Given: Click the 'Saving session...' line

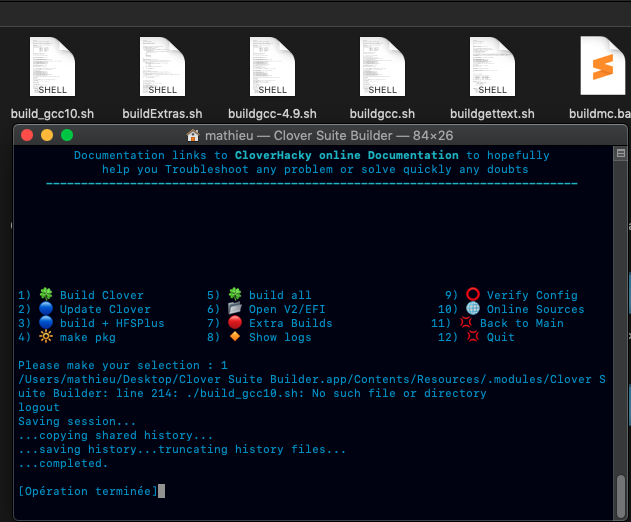Looking at the screenshot, I should click(x=77, y=421).
